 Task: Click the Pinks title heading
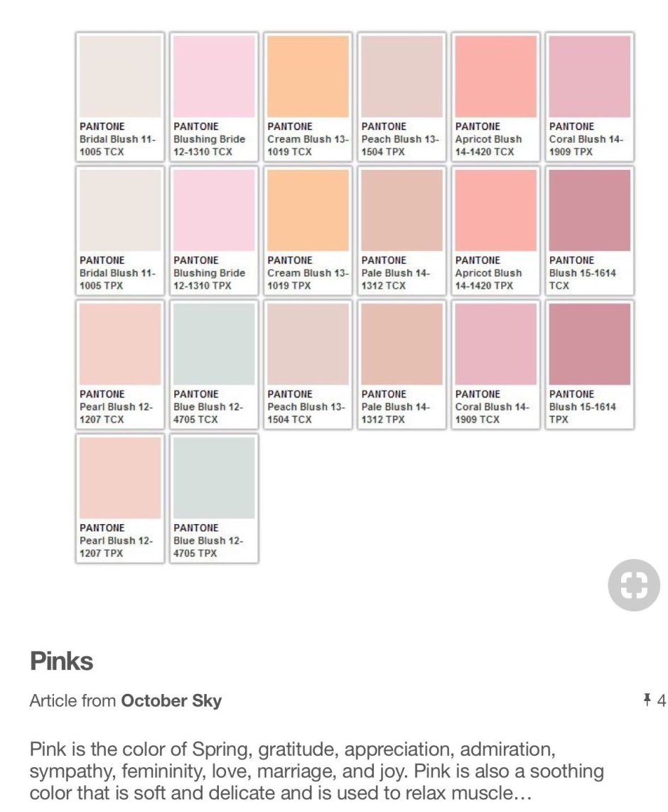[x=62, y=661]
